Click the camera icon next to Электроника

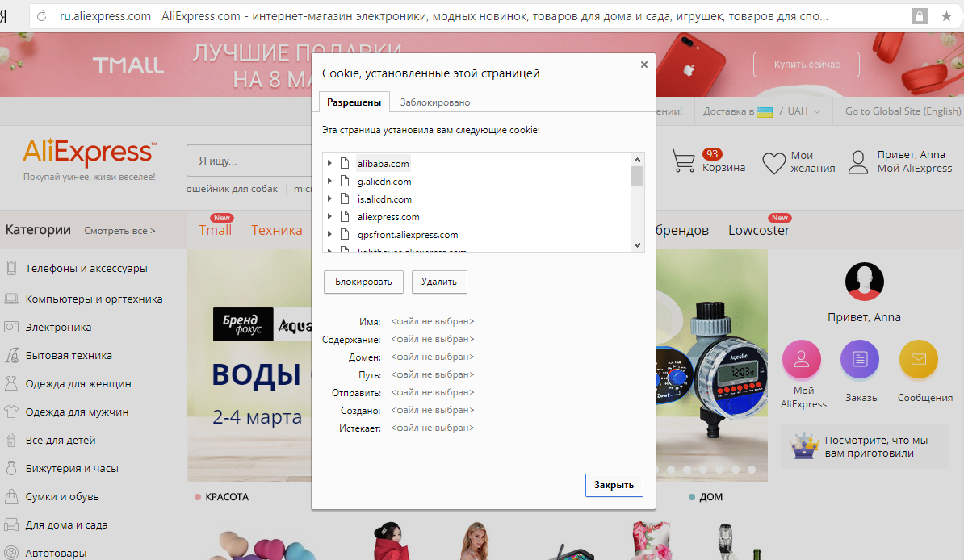click(11, 327)
